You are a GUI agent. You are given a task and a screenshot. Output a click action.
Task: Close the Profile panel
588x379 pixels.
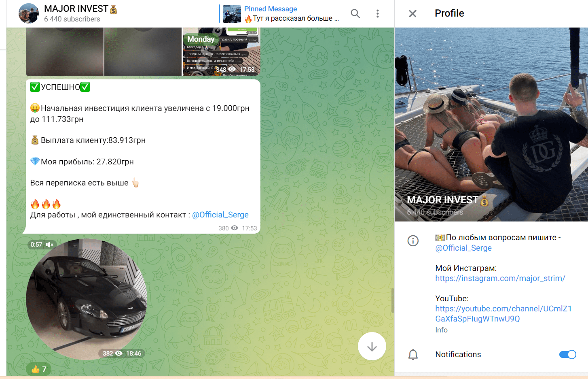click(412, 14)
